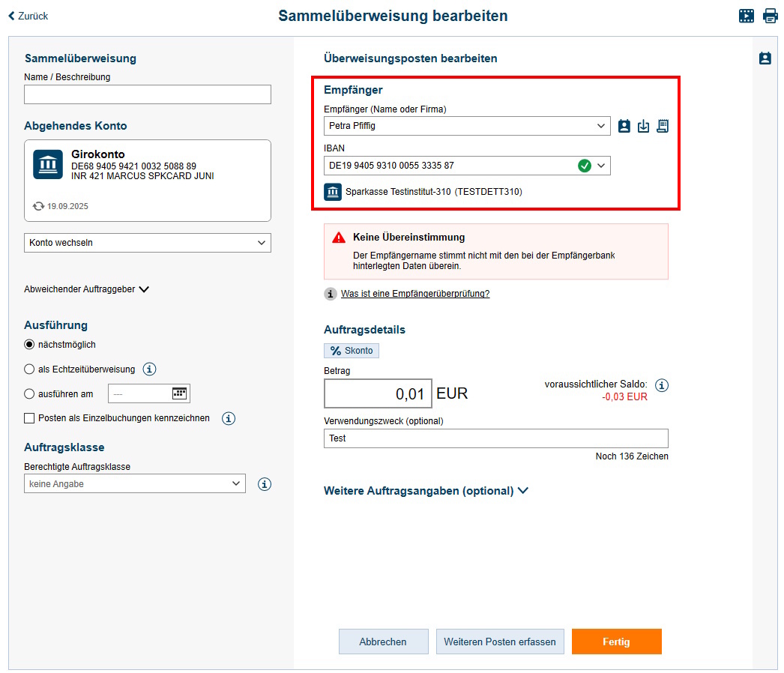This screenshot has height=673, width=784.
Task: Expand Weitere Auftragsangaben (optional)
Action: click(x=426, y=490)
